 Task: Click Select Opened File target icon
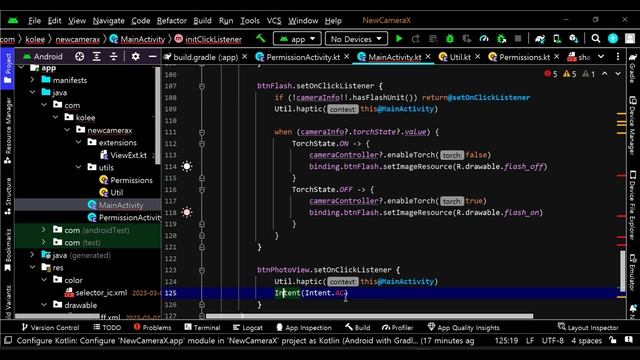point(80,56)
